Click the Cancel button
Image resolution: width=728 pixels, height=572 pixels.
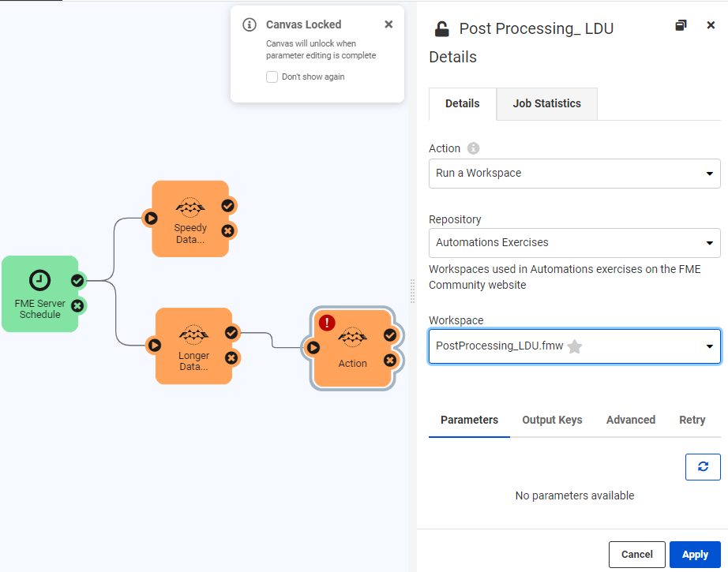point(636,555)
